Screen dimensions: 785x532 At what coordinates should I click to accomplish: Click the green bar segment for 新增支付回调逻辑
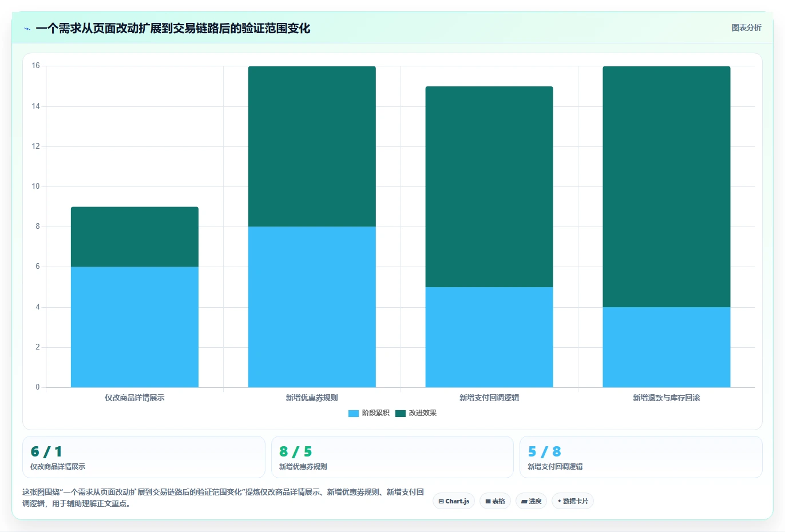pyautogui.click(x=489, y=187)
